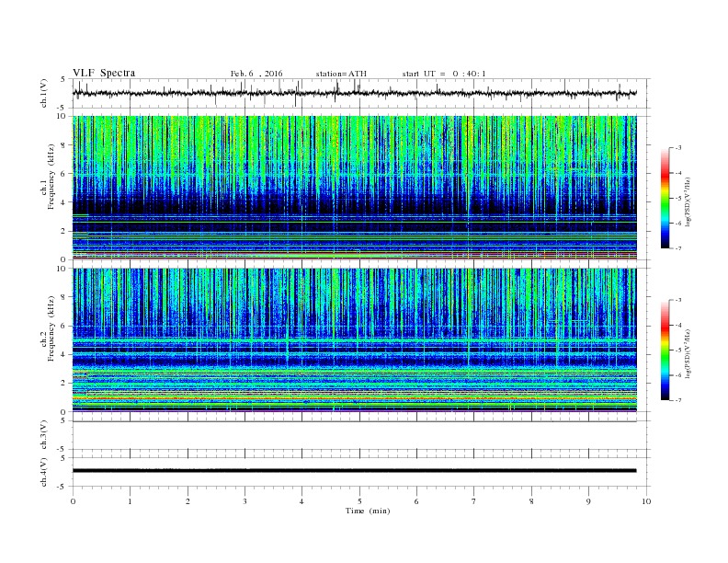728x563 pixels.
Task: Click the color bar beside the ch.1 spectrogram
Action: click(x=665, y=199)
